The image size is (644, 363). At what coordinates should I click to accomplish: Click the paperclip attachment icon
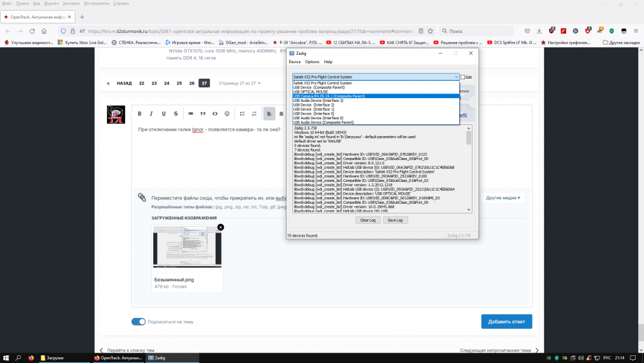(142, 197)
